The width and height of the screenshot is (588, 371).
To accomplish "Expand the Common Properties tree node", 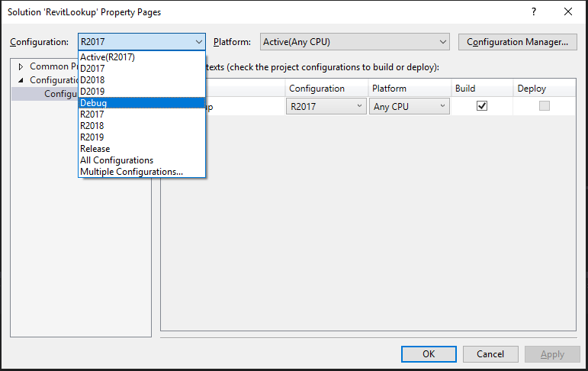I will (21, 67).
